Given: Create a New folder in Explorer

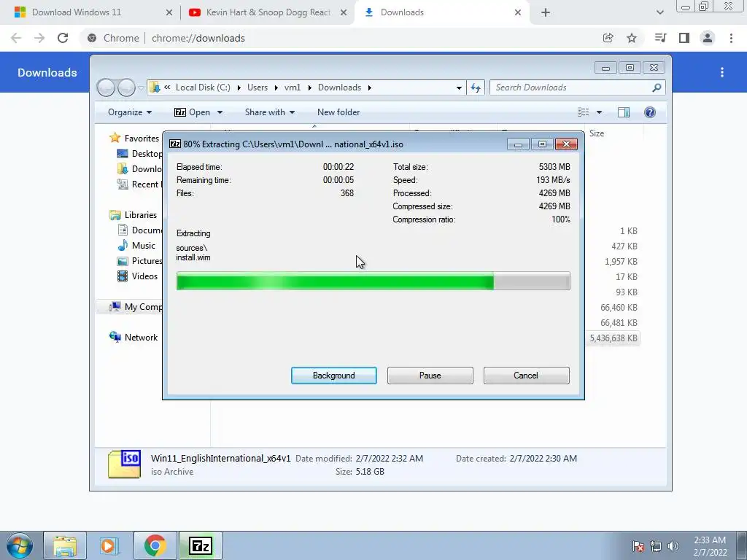Looking at the screenshot, I should [338, 112].
